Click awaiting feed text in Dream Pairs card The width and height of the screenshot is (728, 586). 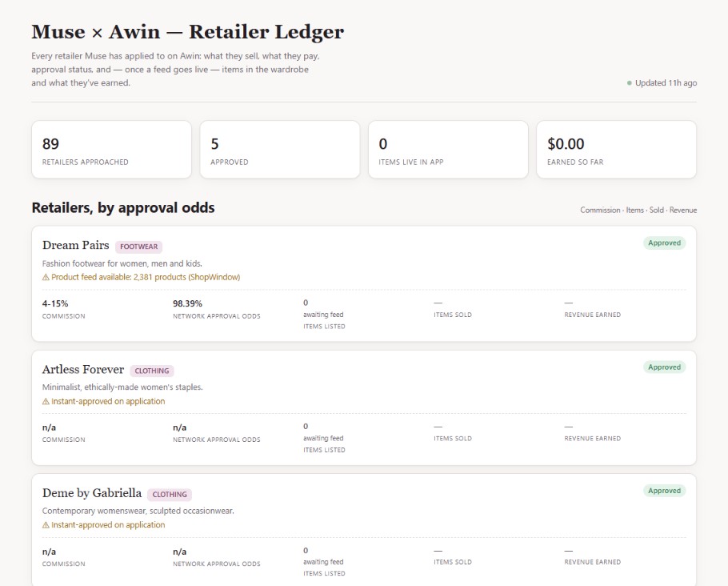coord(324,315)
